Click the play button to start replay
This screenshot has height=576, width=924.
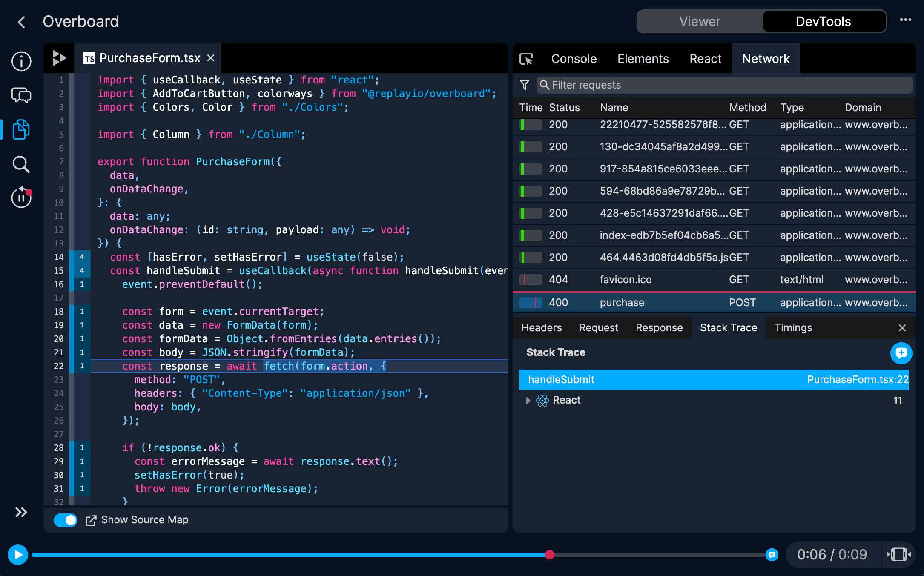18,553
